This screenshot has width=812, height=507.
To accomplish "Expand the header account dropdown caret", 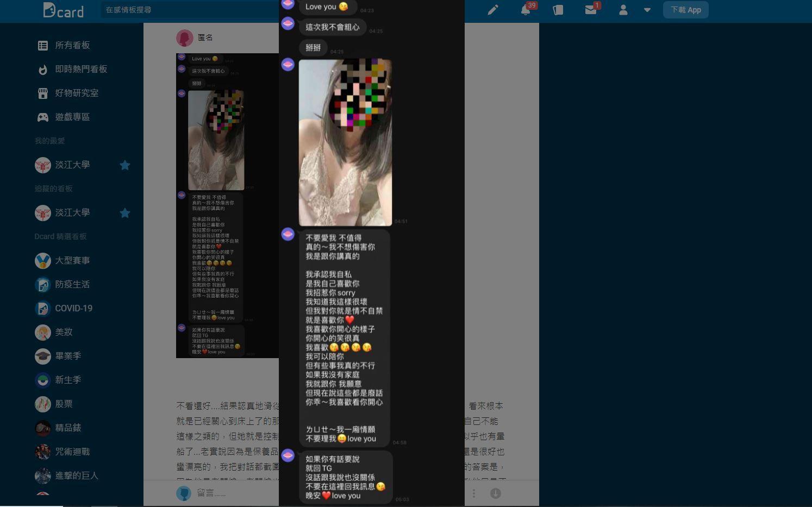I will 647,10.
